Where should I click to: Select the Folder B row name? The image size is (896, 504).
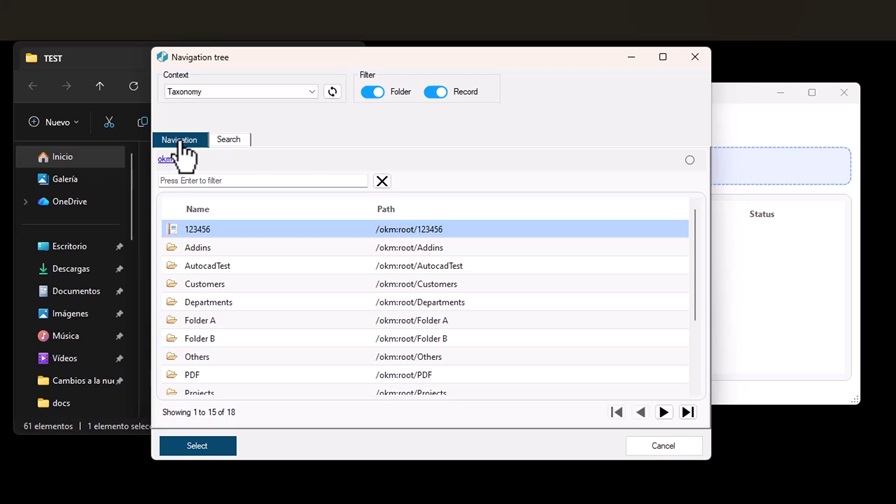[200, 339]
